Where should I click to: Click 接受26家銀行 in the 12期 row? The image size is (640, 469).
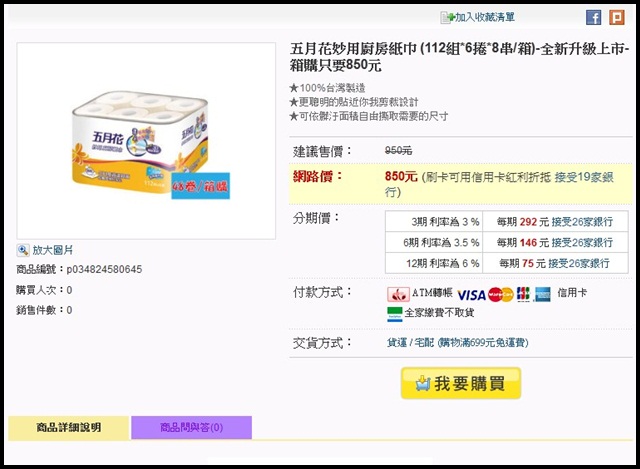578,263
